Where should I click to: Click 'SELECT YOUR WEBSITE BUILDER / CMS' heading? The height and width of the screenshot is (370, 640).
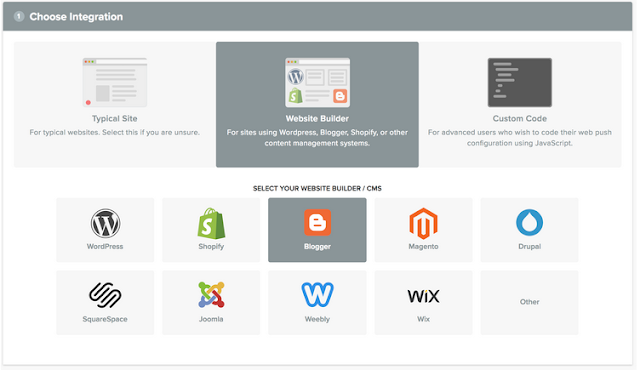pos(317,188)
